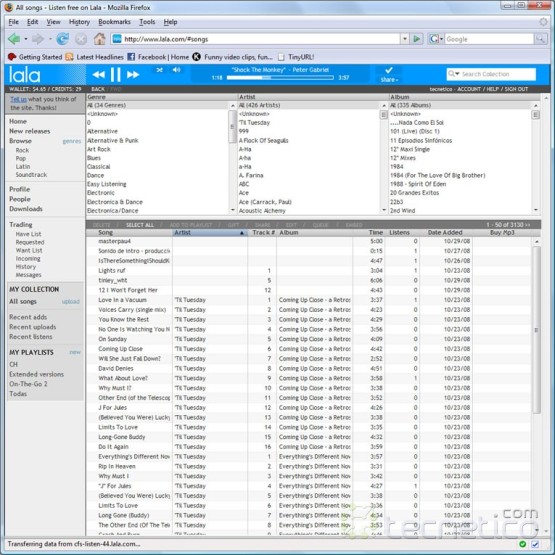Click the lala logo
This screenshot has width=555, height=555.
pos(25,75)
